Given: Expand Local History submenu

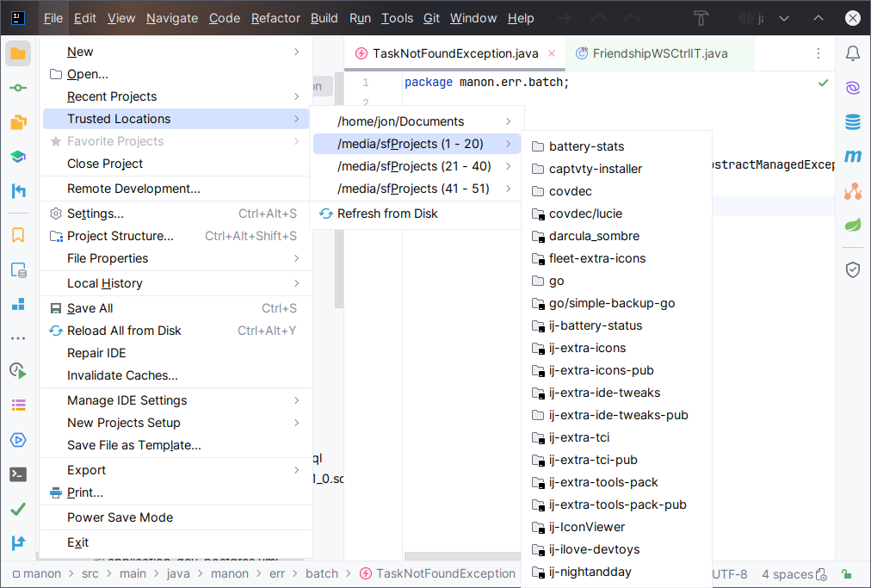Looking at the screenshot, I should (176, 283).
